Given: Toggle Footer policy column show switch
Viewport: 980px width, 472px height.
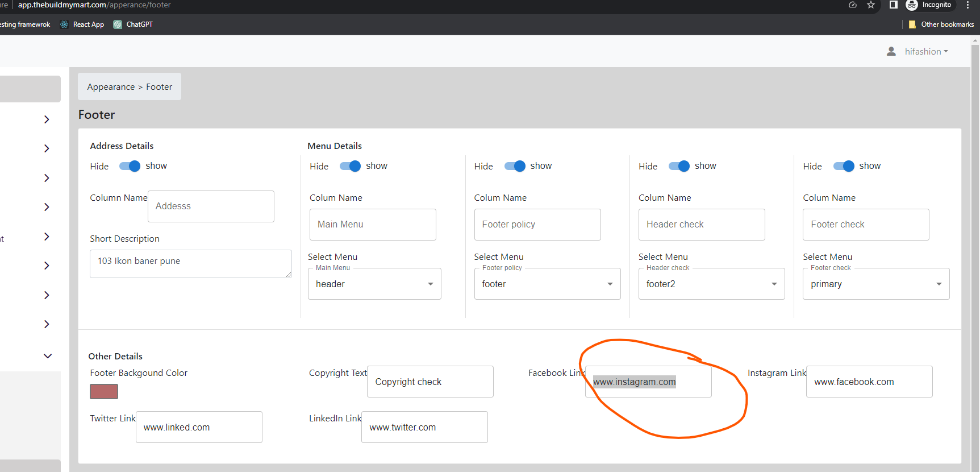Looking at the screenshot, I should 515,166.
